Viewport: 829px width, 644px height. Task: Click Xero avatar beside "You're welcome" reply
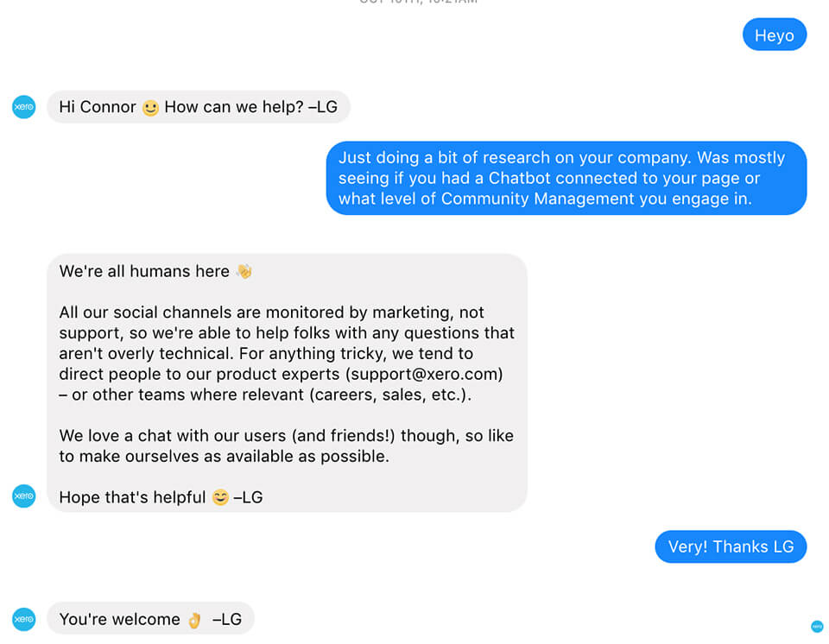(x=24, y=619)
